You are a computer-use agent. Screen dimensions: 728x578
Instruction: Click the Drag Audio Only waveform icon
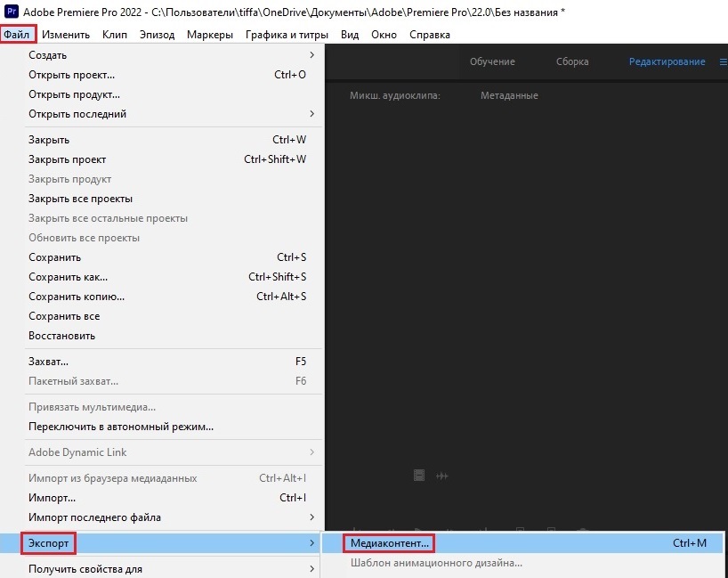[x=441, y=476]
